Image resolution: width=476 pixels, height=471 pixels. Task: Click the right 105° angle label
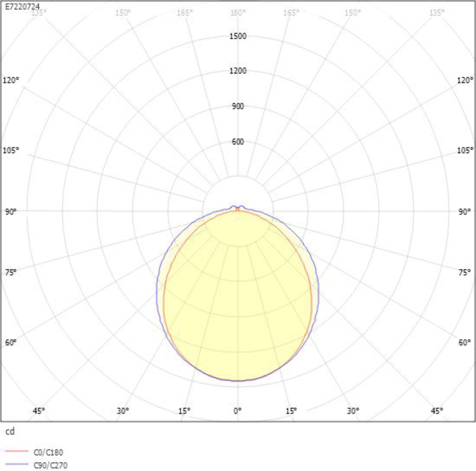click(x=465, y=150)
